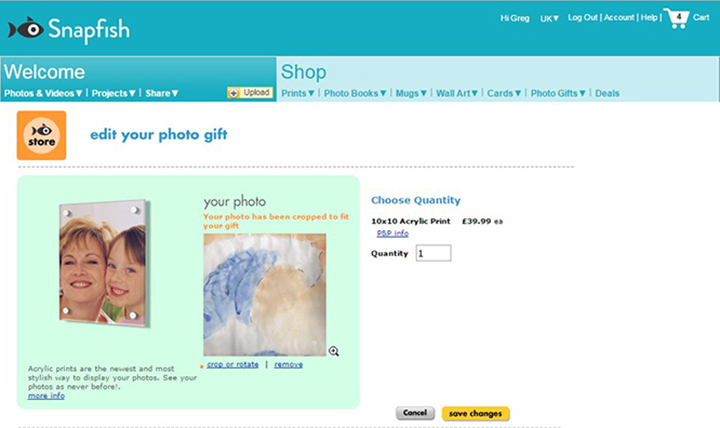Click the orange store icon

(x=41, y=135)
